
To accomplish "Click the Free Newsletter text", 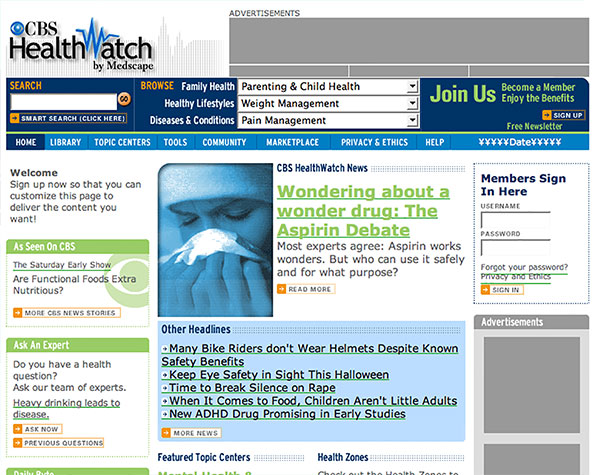I will pyautogui.click(x=534, y=126).
